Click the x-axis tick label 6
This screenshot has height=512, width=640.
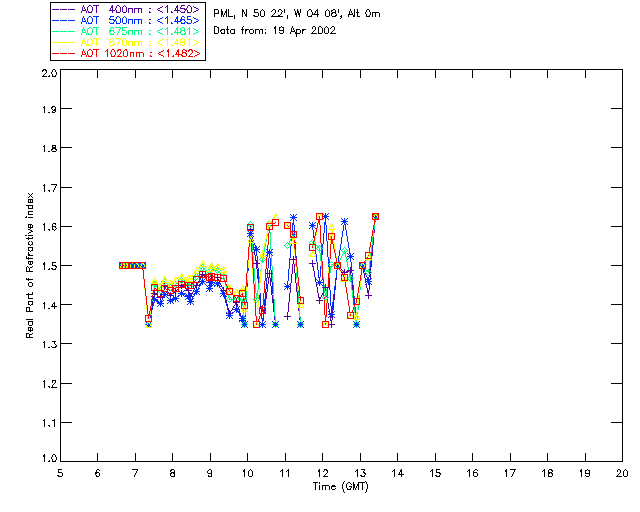98,473
